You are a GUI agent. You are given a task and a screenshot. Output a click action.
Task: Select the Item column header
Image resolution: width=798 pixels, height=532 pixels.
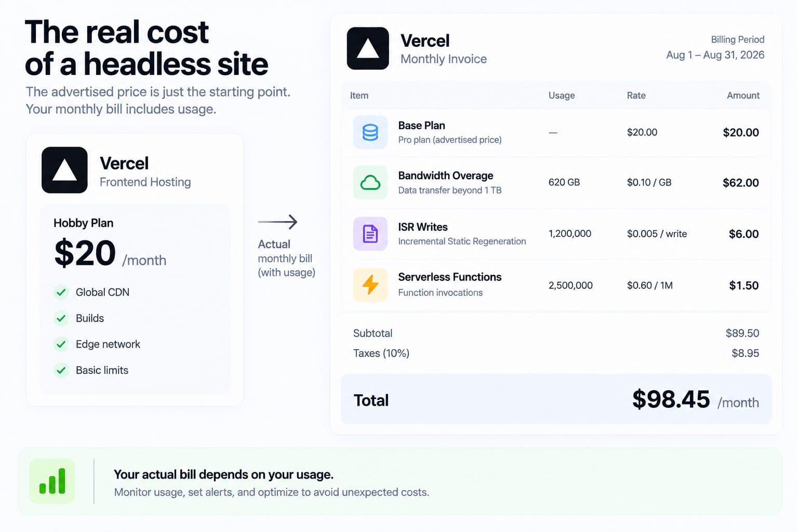coord(359,96)
